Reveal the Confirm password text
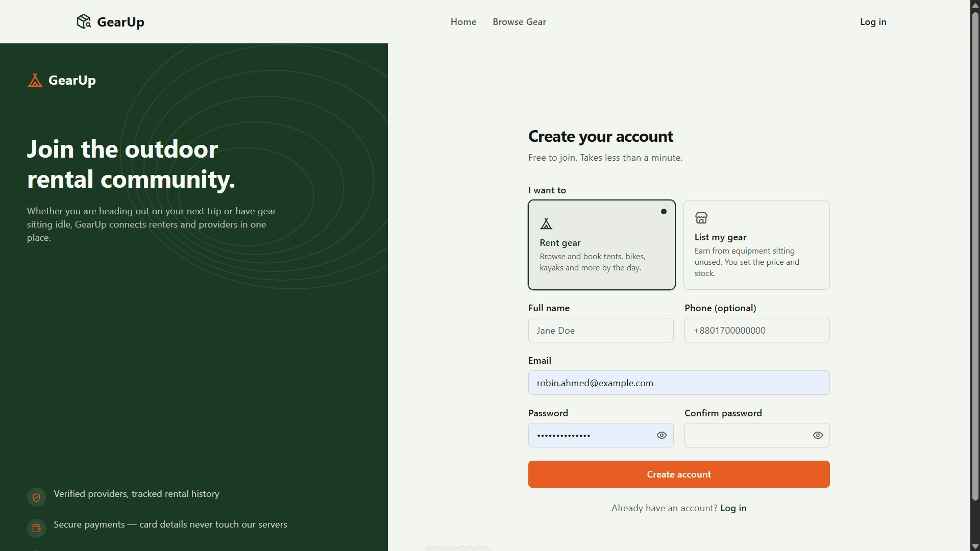Image resolution: width=980 pixels, height=551 pixels. (x=818, y=435)
